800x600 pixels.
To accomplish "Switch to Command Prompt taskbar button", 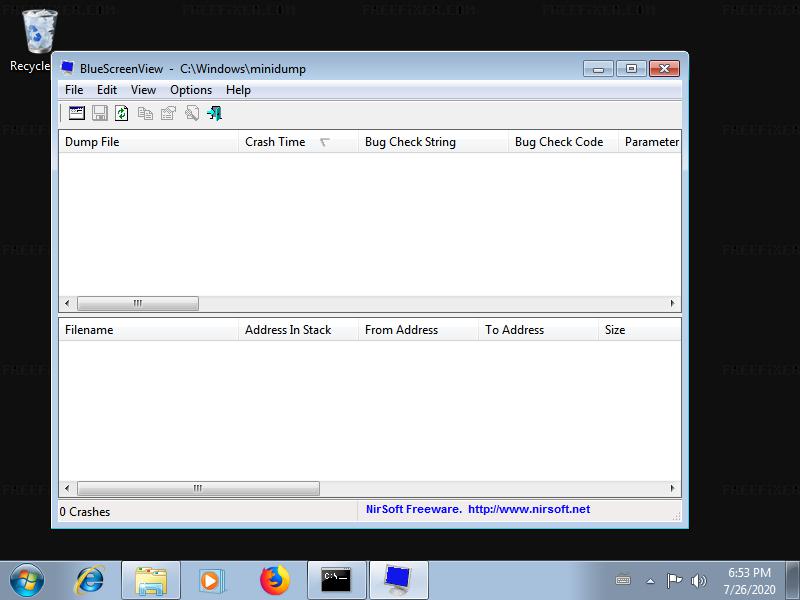I will pyautogui.click(x=337, y=580).
